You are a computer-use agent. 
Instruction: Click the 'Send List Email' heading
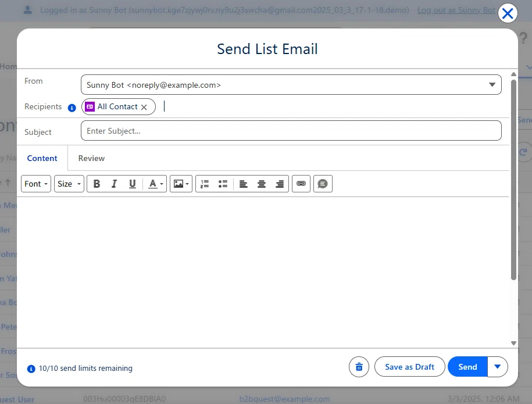click(x=267, y=49)
